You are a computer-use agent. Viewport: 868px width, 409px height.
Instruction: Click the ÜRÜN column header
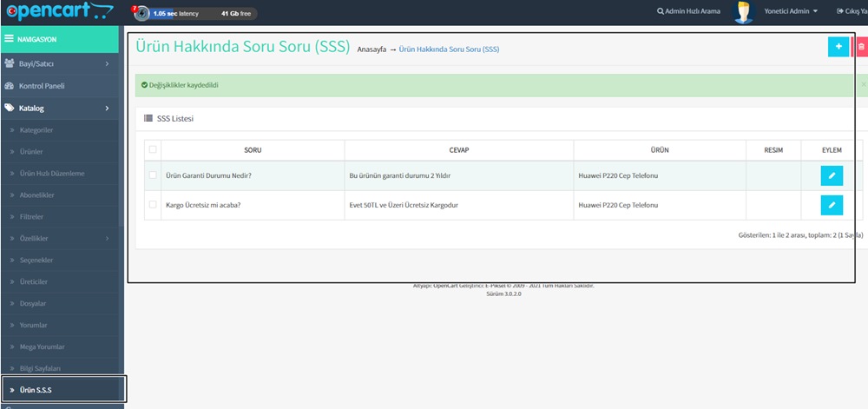coord(660,150)
